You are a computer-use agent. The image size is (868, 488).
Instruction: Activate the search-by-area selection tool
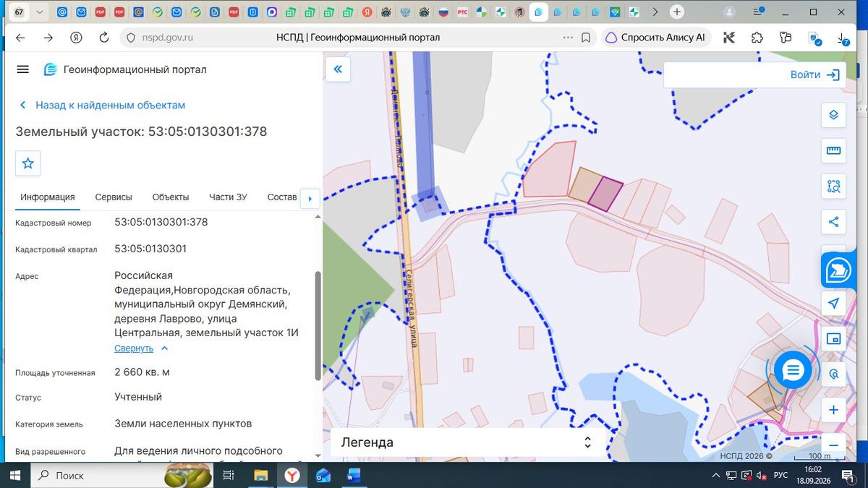pos(833,187)
